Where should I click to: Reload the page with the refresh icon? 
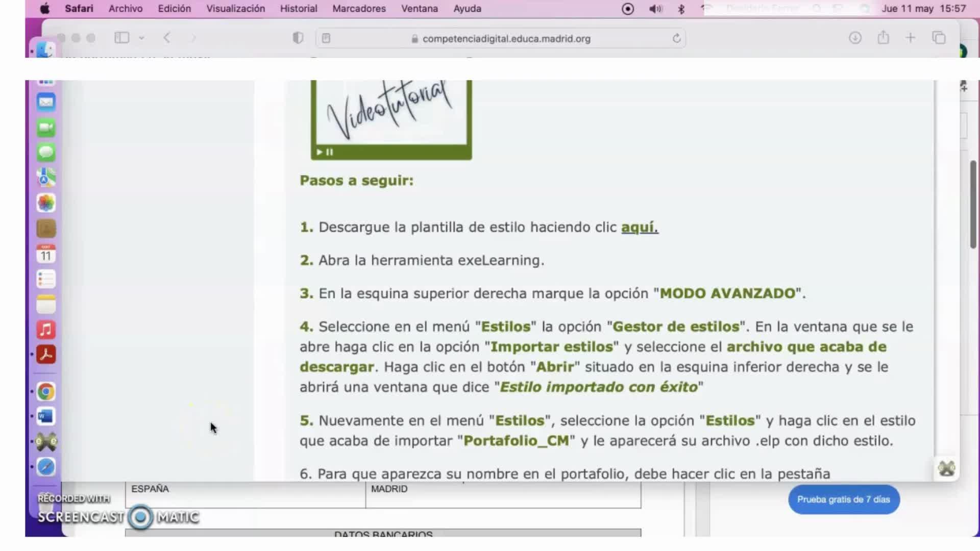click(x=676, y=38)
